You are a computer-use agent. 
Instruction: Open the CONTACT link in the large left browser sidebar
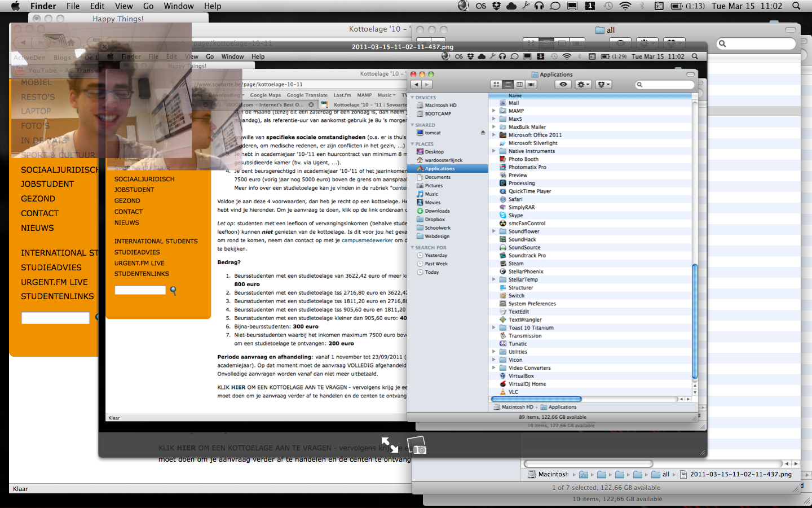[39, 213]
